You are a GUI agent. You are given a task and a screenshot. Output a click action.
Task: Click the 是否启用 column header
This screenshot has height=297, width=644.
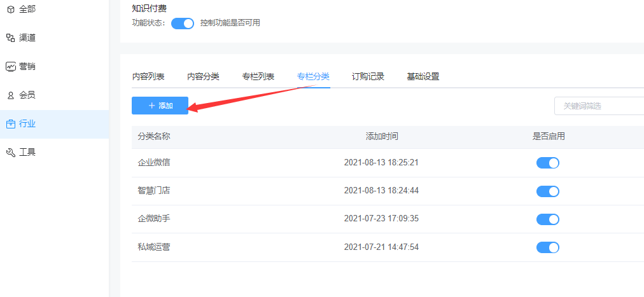tap(549, 137)
